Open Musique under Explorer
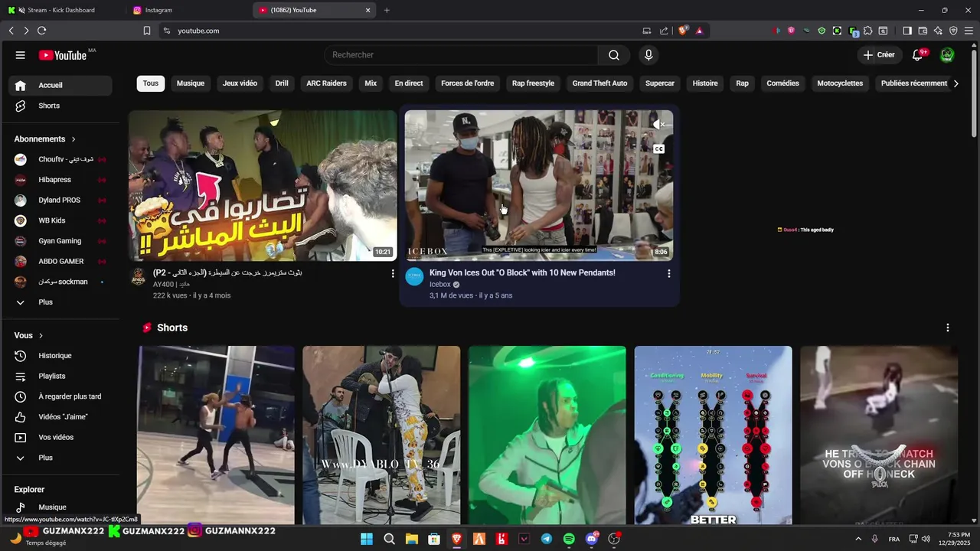The image size is (980, 551). pyautogui.click(x=60, y=507)
